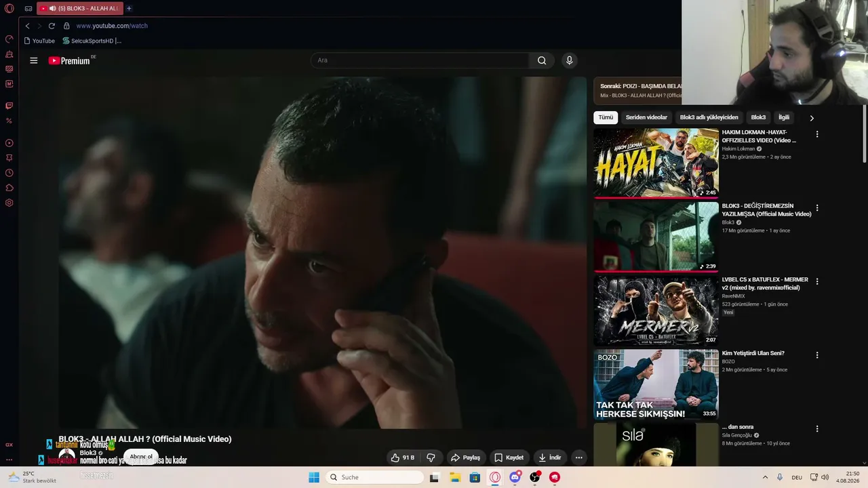
Task: Open the Opera GX main menu logo
Action: point(9,8)
